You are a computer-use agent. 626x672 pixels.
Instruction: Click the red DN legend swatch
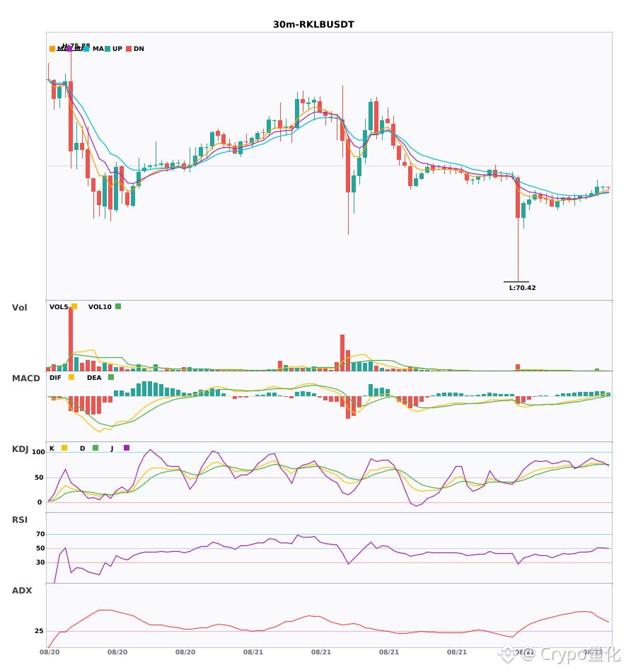[129, 49]
